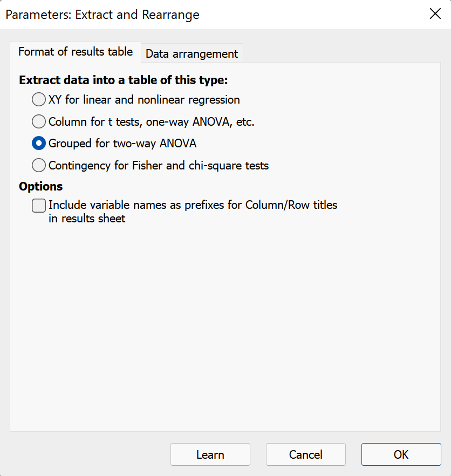451x476 pixels.
Task: Click the 'Grouped for two-way ANOVA' label text
Action: [x=122, y=144]
